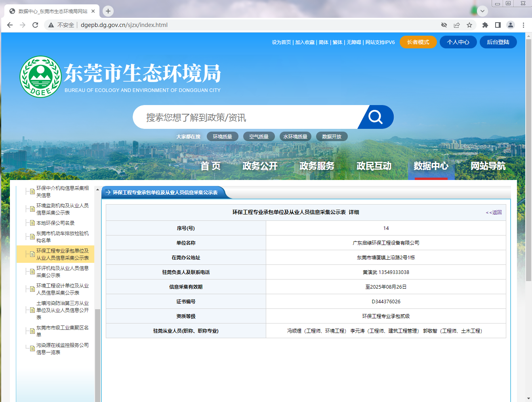Open the browser extensions puzzle icon
The image size is (532, 402).
click(485, 25)
